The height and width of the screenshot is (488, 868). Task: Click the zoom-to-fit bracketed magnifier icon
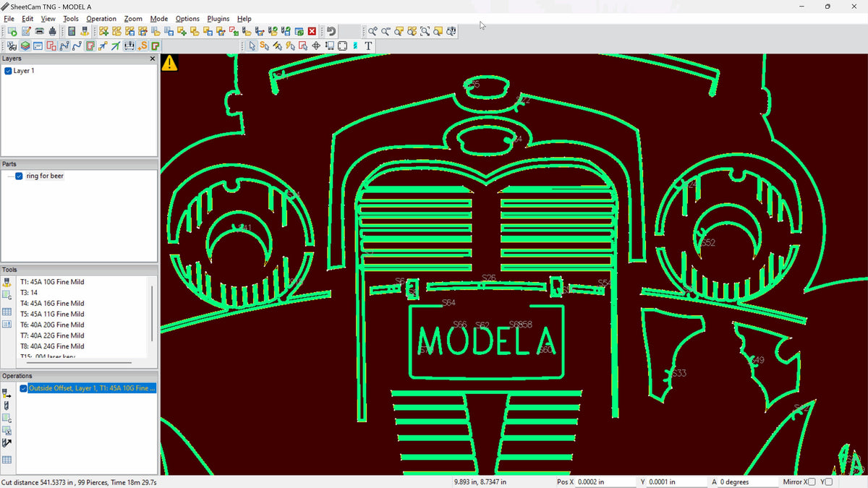(x=425, y=32)
